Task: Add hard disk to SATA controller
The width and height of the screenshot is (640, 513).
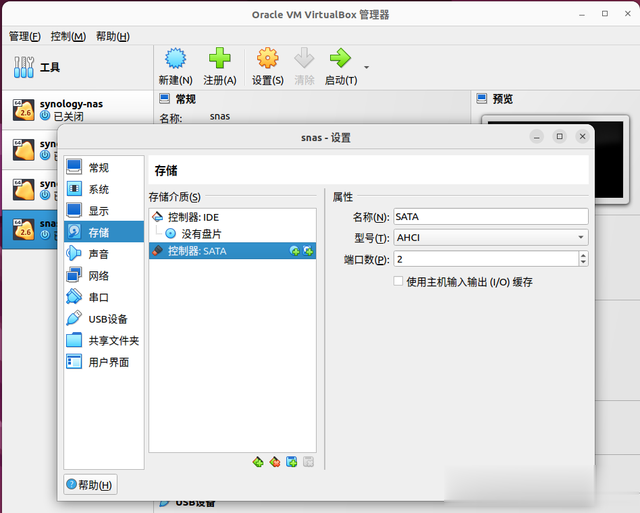Action: click(x=309, y=251)
